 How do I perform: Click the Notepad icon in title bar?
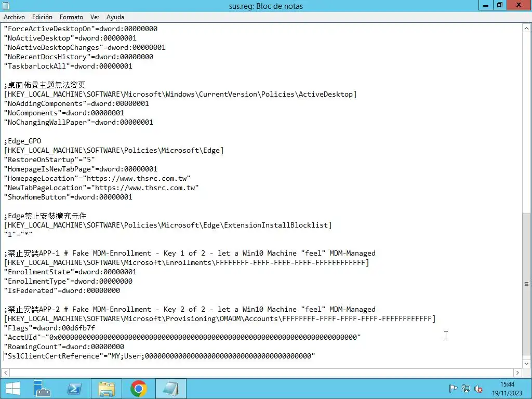pos(5,5)
